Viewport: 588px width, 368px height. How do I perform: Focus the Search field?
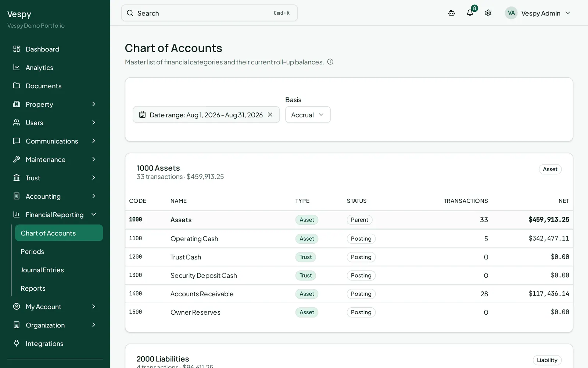[x=209, y=13]
